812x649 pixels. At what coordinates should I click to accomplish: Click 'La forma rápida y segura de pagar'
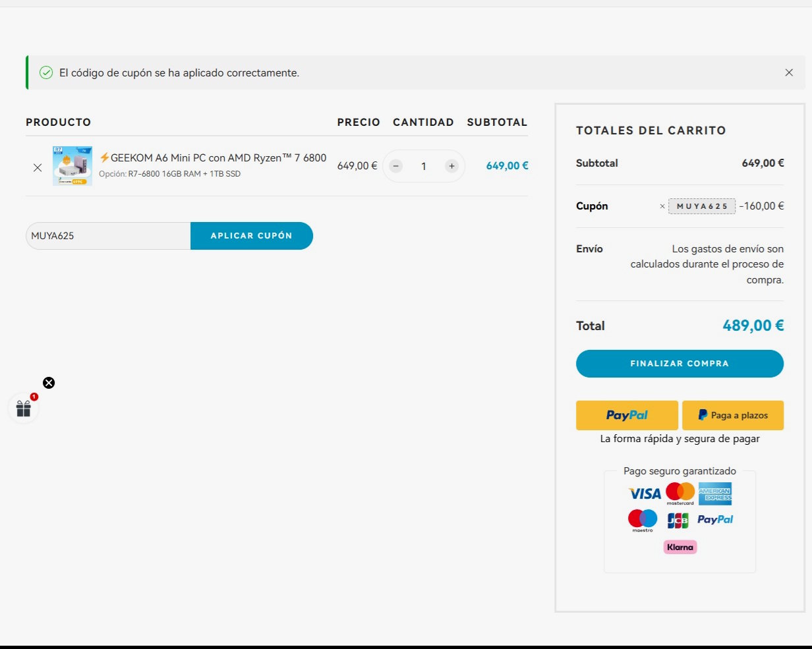point(680,439)
